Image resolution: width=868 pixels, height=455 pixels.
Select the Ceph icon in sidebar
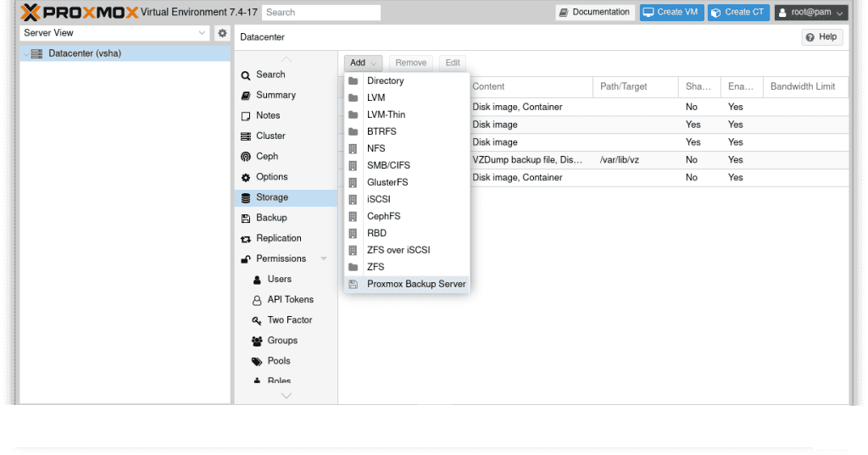point(246,157)
